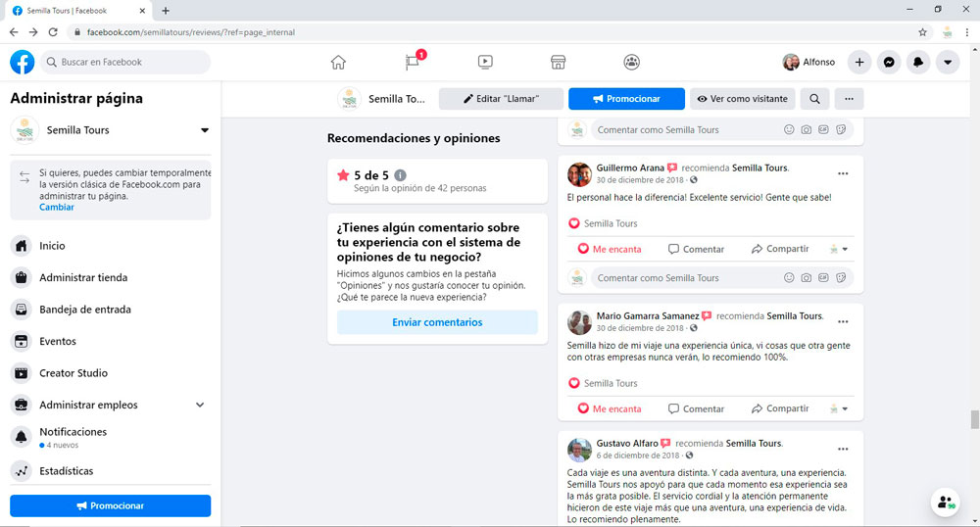The width and height of the screenshot is (980, 527).
Task: Open Chrome menu three dots
Action: (967, 32)
